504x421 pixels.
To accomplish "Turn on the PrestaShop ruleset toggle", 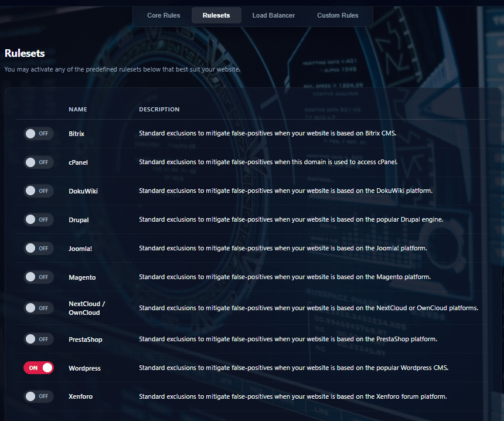I will coord(38,339).
